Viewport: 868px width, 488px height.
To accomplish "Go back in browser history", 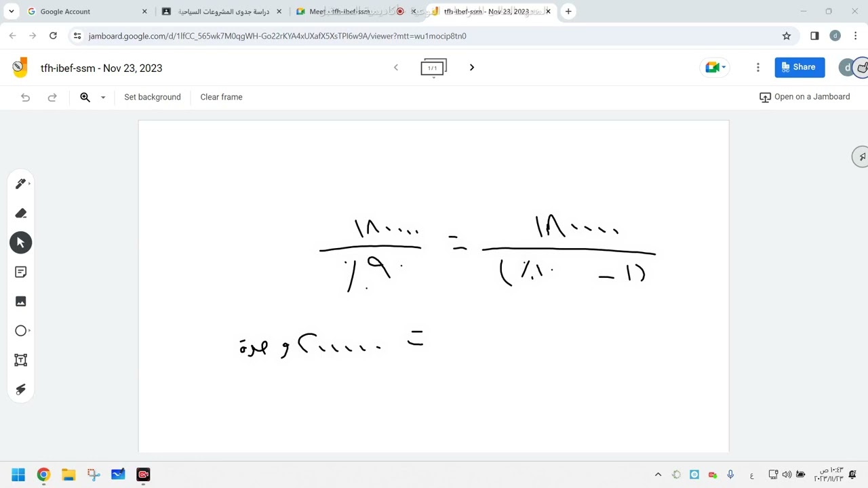I will point(12,36).
